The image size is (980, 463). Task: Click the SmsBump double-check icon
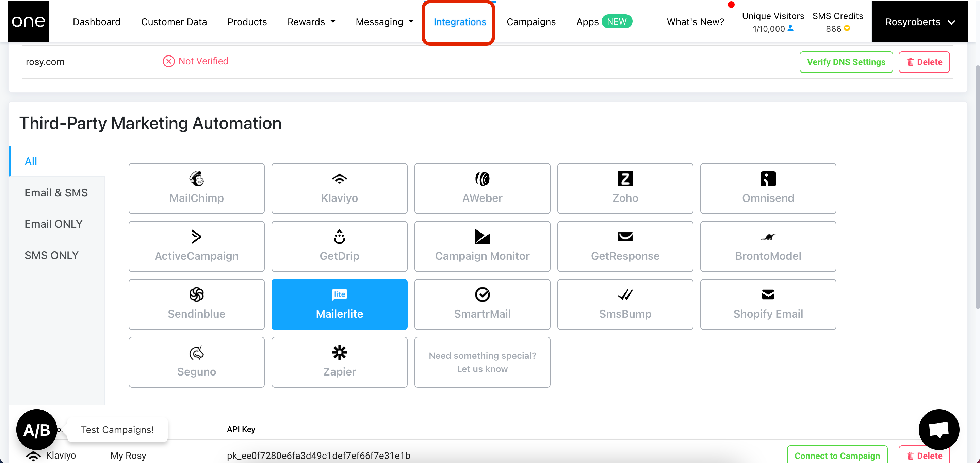click(x=625, y=294)
